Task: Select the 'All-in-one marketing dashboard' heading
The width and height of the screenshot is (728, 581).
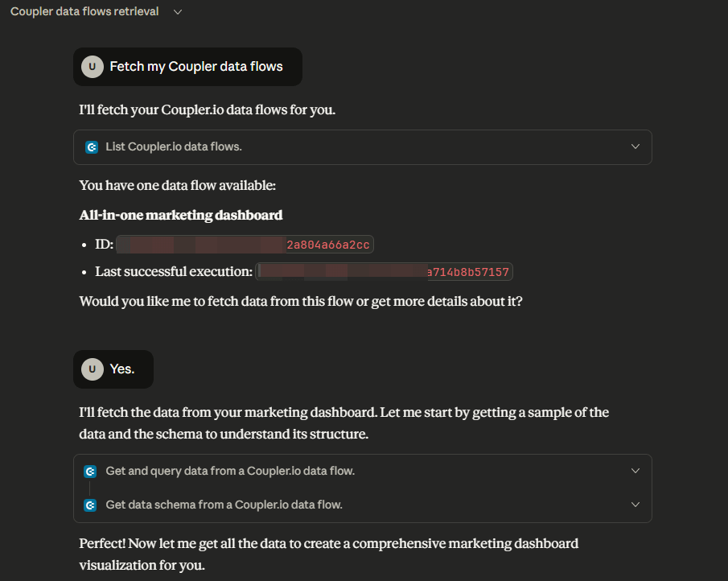Action: (x=180, y=215)
